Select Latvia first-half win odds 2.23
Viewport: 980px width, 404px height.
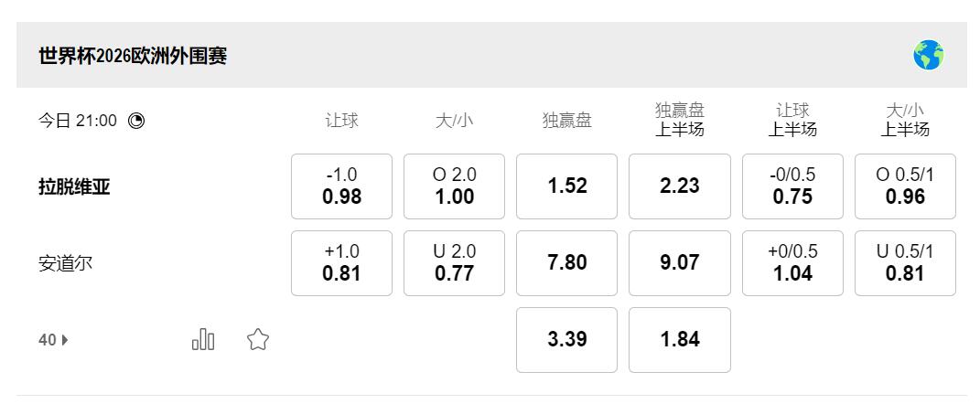(x=679, y=186)
